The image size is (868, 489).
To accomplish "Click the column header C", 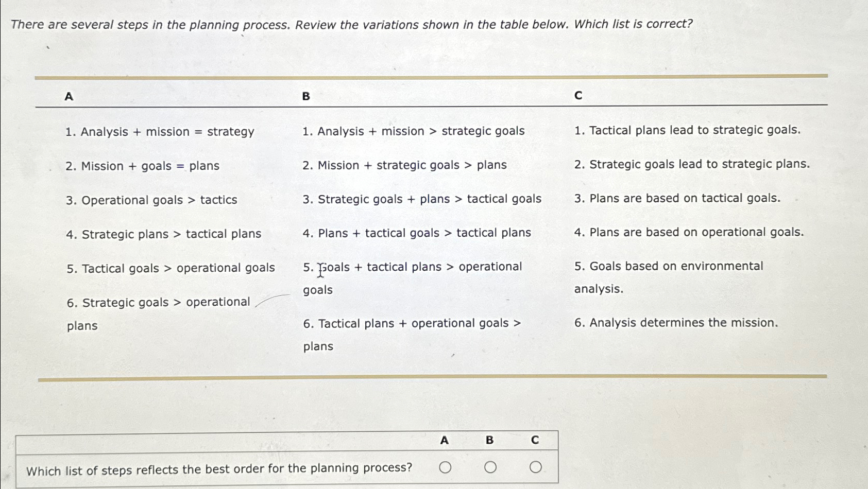I will coord(578,96).
